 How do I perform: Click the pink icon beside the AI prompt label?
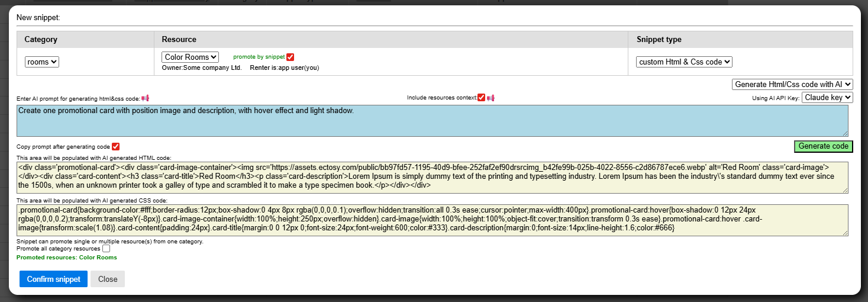pos(145,98)
